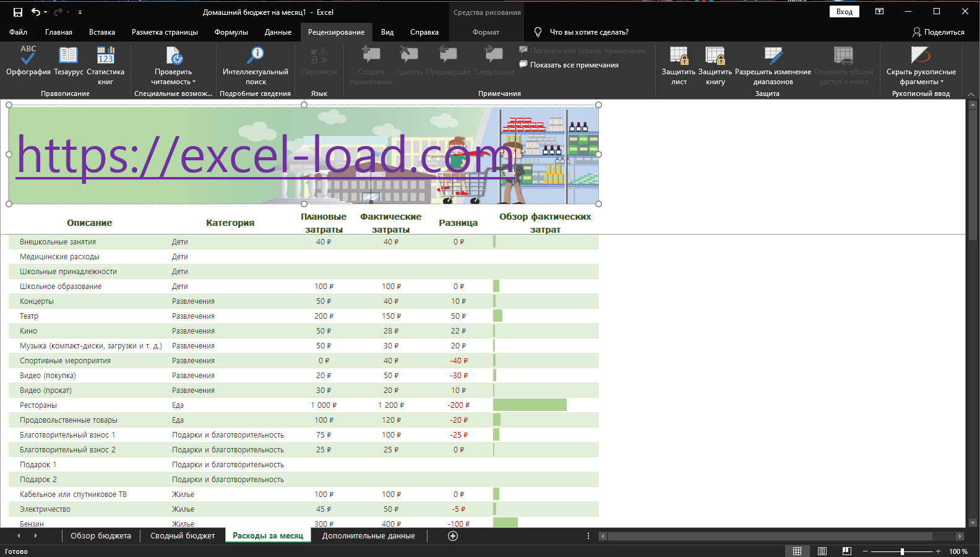Open the Формат drawing tools tab
980x557 pixels.
(x=486, y=32)
